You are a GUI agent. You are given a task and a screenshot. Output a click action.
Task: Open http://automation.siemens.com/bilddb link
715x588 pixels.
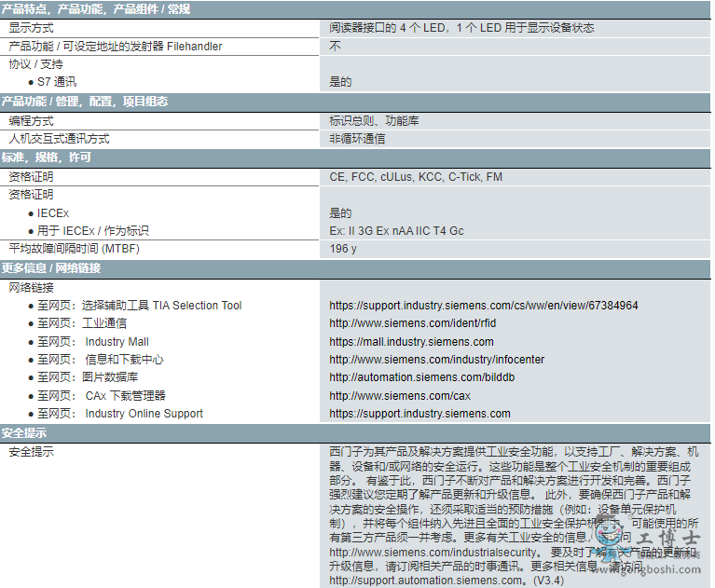pos(421,377)
